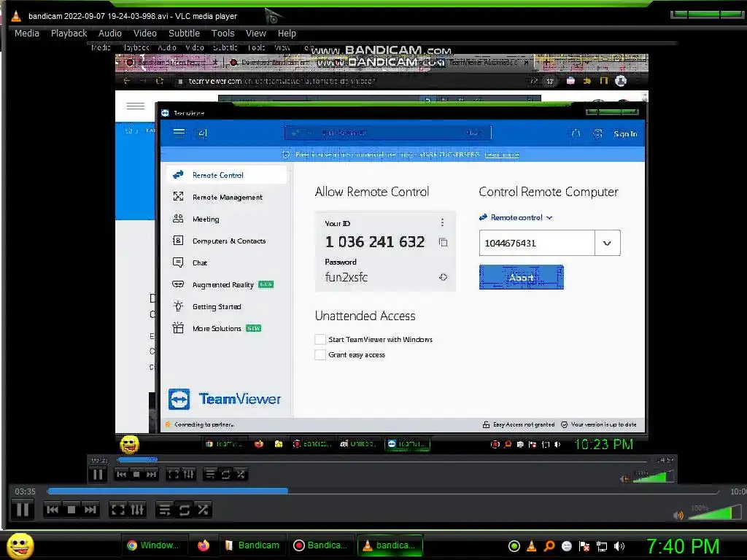Mute audio via VLC speaker icon
The image size is (747, 560).
pyautogui.click(x=678, y=515)
